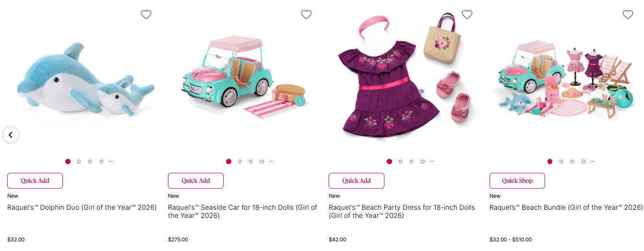644x251 pixels.
Task: Add Beach Party Dress to wishlist heart
Action: [x=467, y=15]
